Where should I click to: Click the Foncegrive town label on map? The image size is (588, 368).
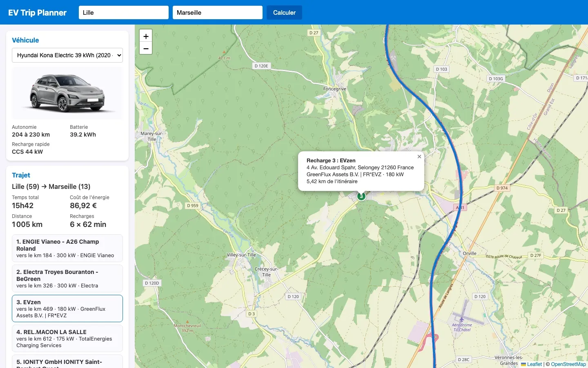coord(334,89)
